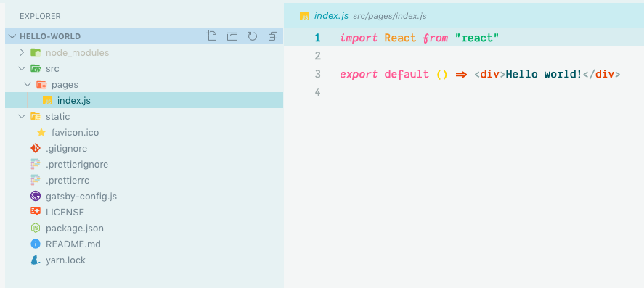644x288 pixels.
Task: Click the green src folder icon
Action: [x=36, y=68]
